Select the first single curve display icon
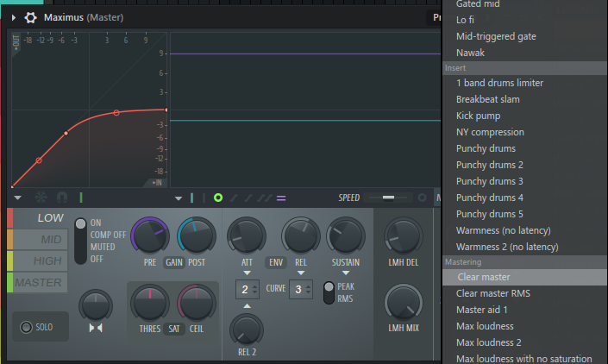The height and width of the screenshot is (364, 608). click(x=234, y=198)
